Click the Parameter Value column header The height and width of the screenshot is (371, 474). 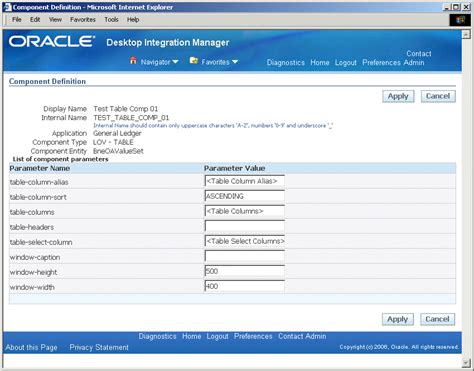click(235, 168)
